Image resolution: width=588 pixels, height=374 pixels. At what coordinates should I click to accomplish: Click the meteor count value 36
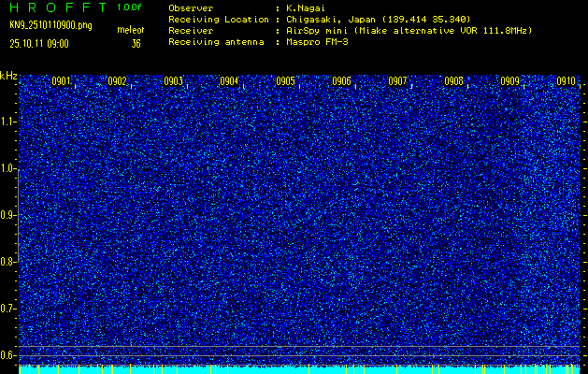coord(136,43)
